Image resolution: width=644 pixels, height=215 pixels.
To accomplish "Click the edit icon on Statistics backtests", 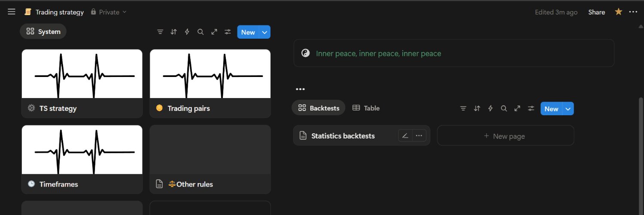I will click(405, 136).
